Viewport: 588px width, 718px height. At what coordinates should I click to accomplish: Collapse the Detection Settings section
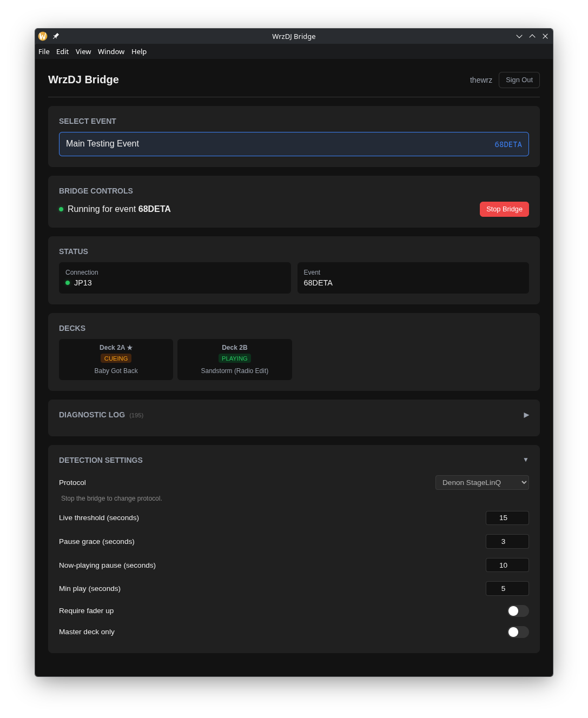pyautogui.click(x=525, y=460)
